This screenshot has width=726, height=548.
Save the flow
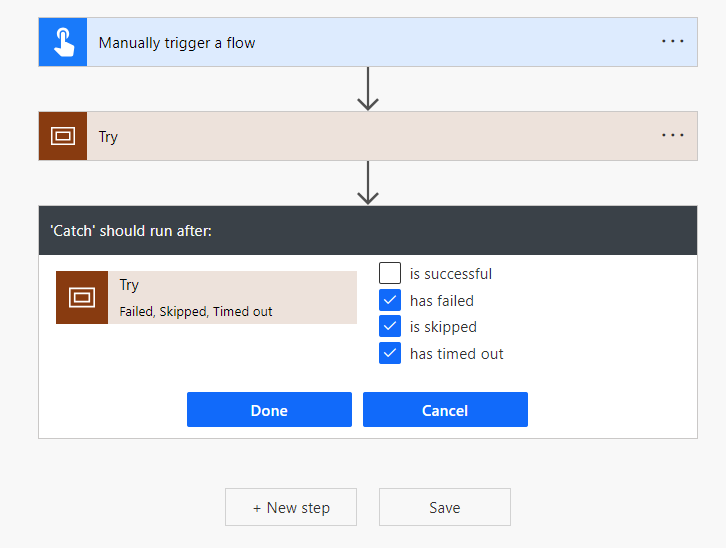click(x=445, y=507)
